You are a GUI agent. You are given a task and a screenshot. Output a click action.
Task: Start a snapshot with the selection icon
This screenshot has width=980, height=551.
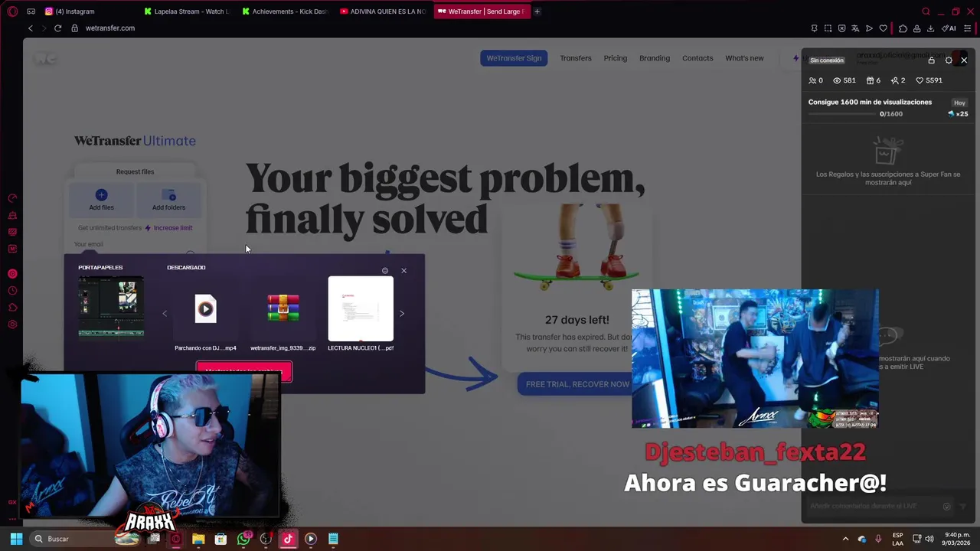[828, 28]
